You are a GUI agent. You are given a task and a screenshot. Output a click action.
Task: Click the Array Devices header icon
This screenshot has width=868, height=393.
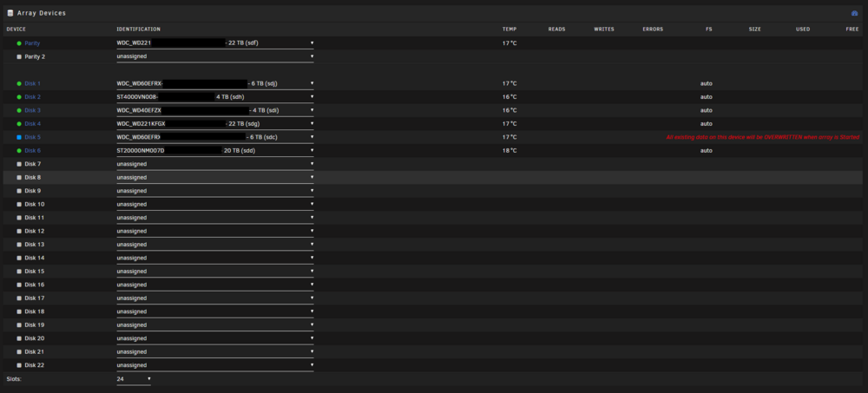click(10, 13)
